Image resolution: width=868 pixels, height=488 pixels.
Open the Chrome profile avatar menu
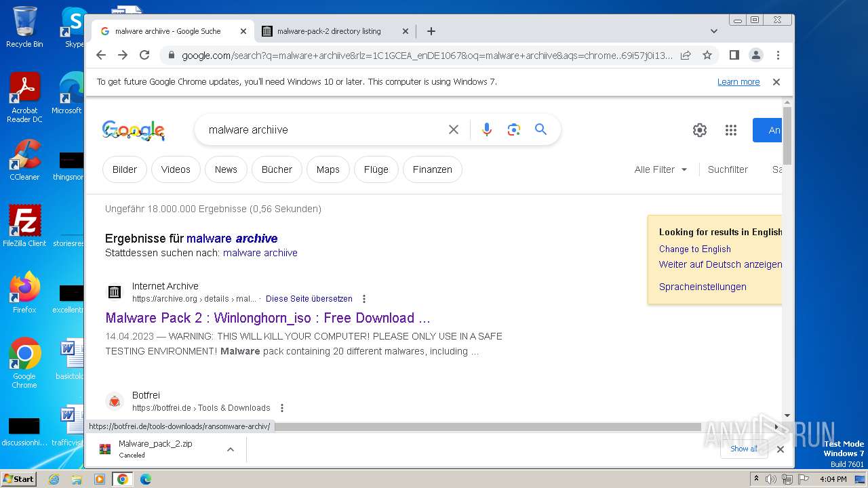point(756,55)
